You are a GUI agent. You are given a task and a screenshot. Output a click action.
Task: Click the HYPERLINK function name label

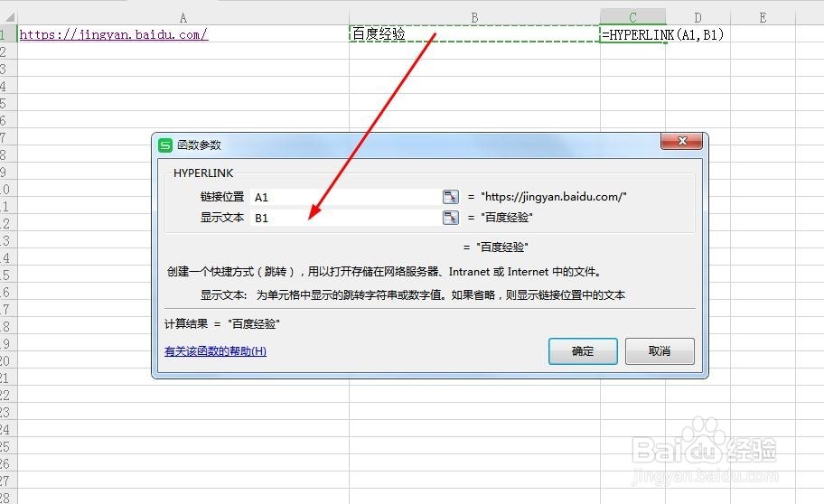203,173
